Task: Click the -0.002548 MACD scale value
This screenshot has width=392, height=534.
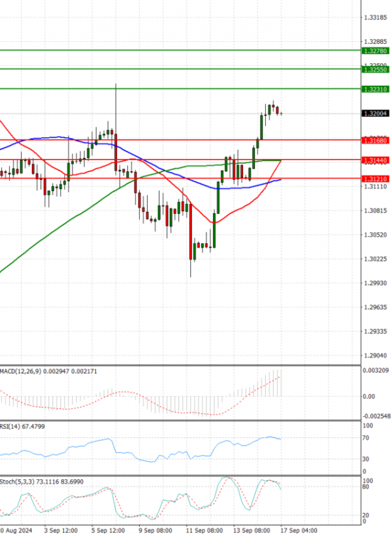Action: 376,416
